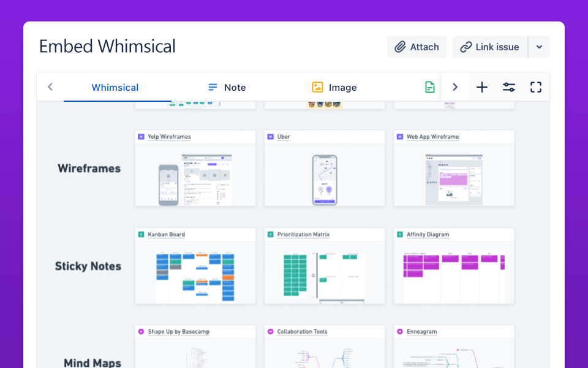588x368 pixels.
Task: Expand the Link issue dropdown arrow
Action: coord(539,47)
